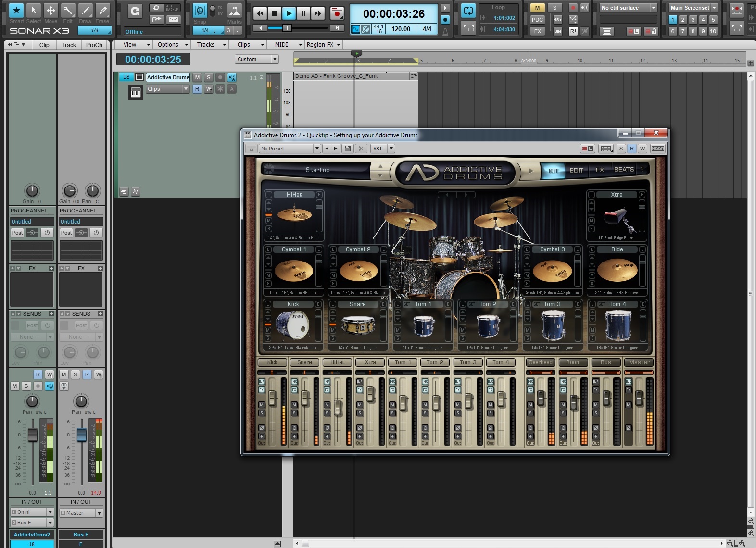Image resolution: width=756 pixels, height=548 pixels.
Task: Open the Custom track control dropdown
Action: 257,59
